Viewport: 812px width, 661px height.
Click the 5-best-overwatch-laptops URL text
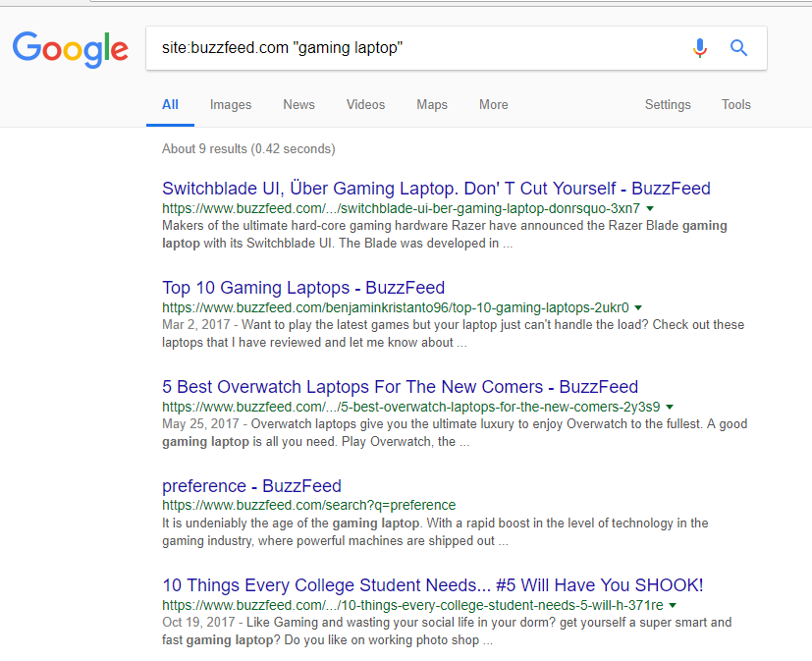410,408
